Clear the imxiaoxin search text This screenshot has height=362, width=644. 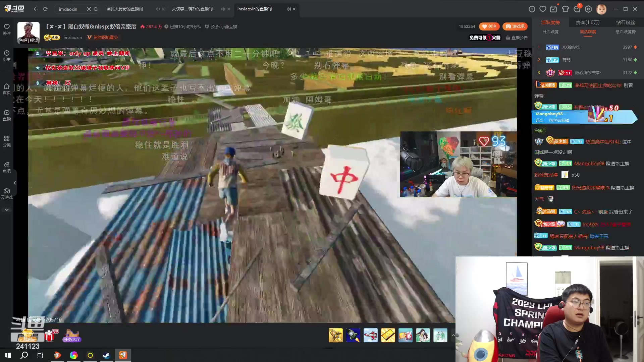point(89,9)
